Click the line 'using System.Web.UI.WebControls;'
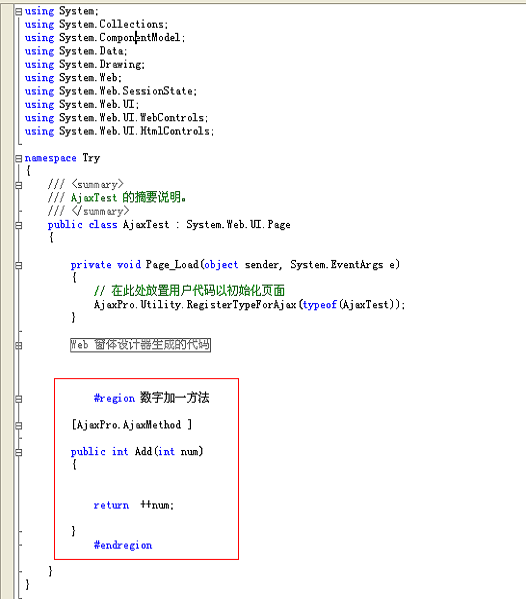 [117, 118]
